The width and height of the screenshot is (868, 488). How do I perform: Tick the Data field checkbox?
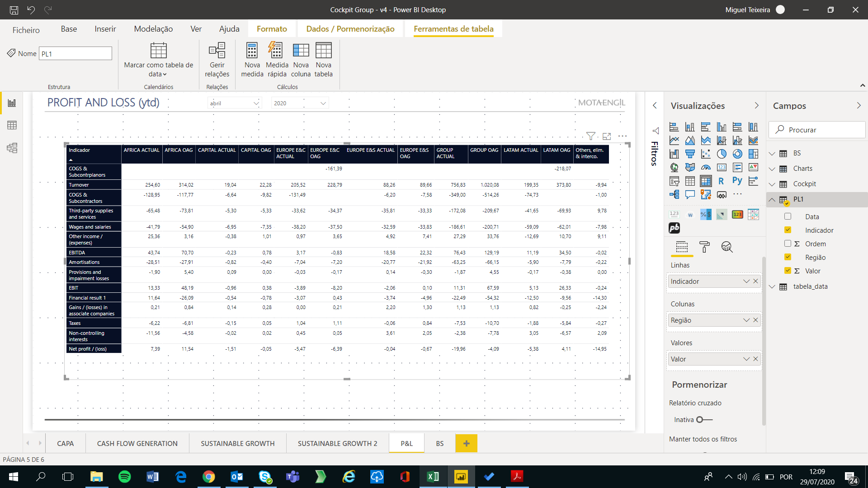point(788,216)
